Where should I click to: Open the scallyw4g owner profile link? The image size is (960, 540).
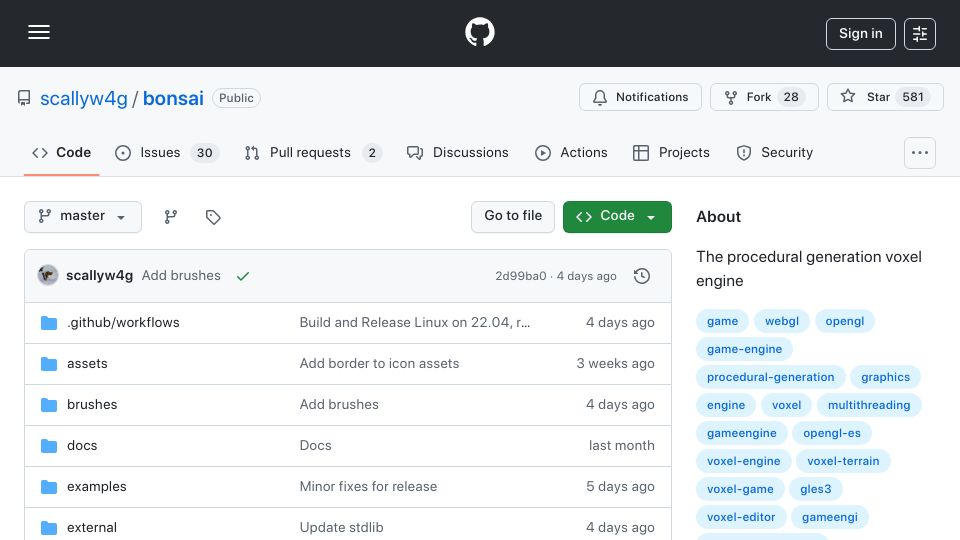coord(84,98)
